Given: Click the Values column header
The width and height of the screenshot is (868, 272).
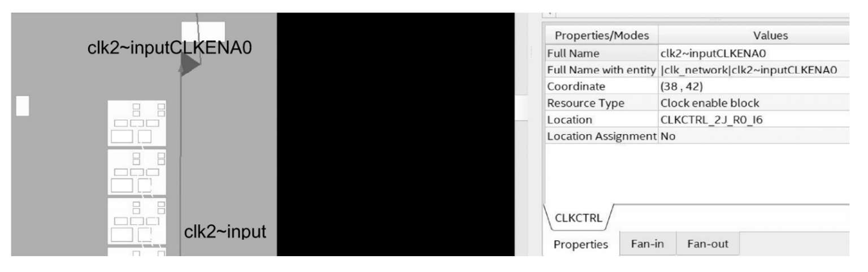Looking at the screenshot, I should coord(754,35).
